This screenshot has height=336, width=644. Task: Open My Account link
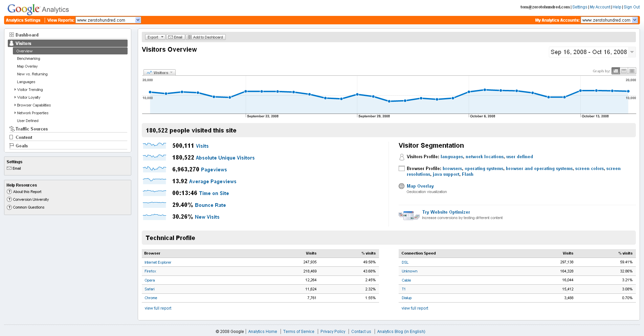tap(600, 7)
